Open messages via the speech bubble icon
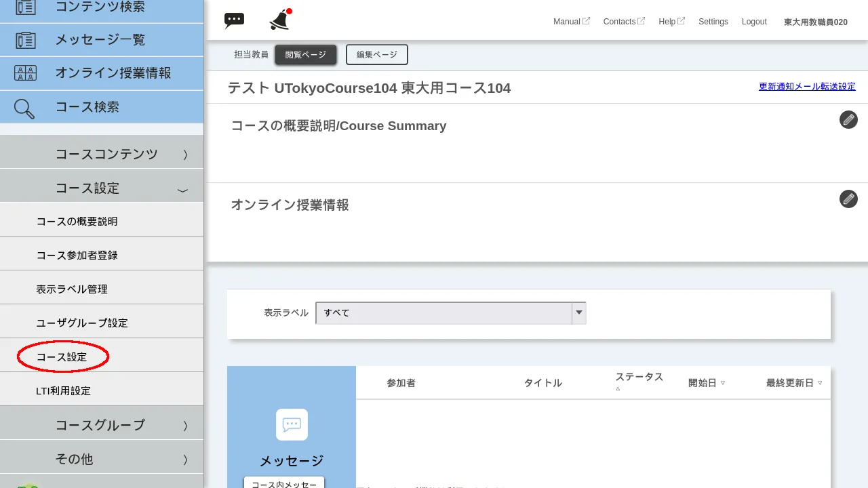Screen dimensions: 868x488 [x=234, y=20]
